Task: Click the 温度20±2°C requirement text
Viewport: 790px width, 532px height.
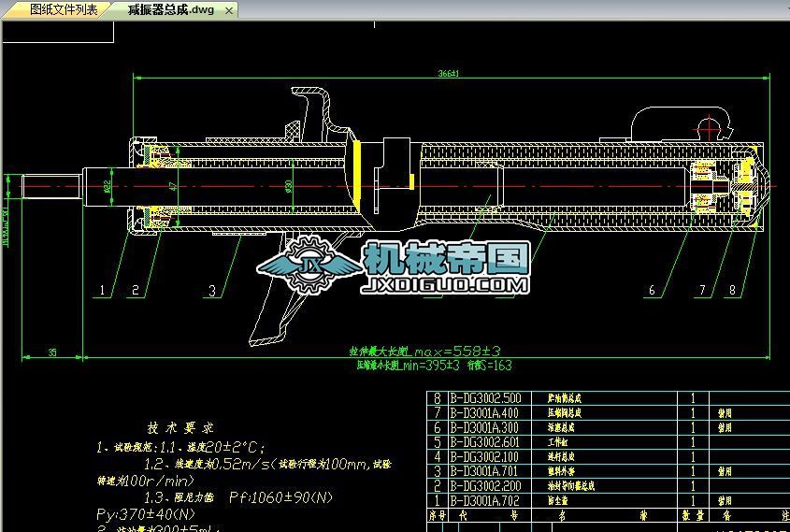Action: click(x=225, y=447)
